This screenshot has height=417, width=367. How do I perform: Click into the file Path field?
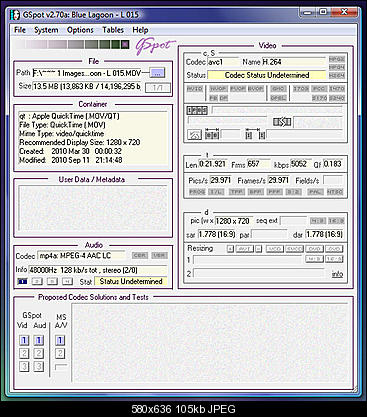point(88,73)
